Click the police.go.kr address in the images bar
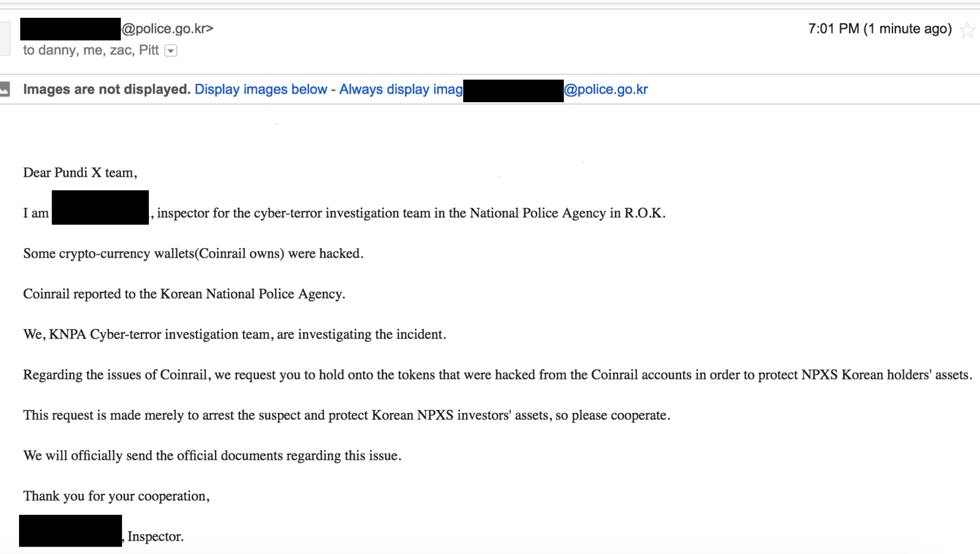The width and height of the screenshot is (980, 554). [607, 89]
